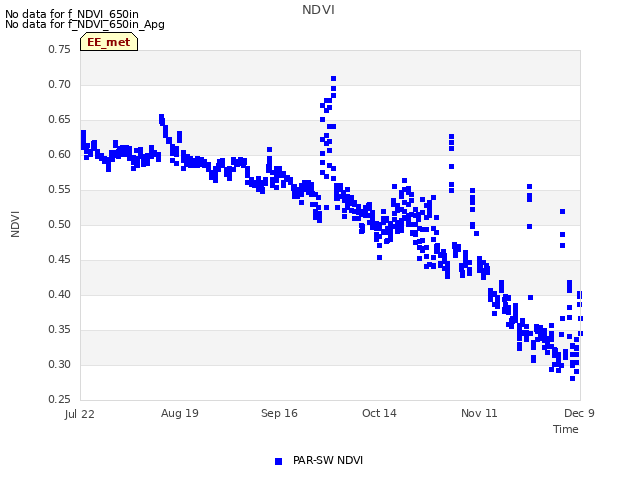Viewport: 640px width, 480px height.
Task: Click the 0.60 y-axis tick label
Action: point(60,155)
